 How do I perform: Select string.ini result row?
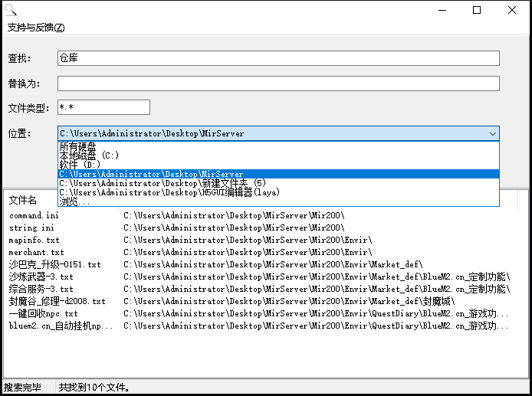pyautogui.click(x=31, y=228)
